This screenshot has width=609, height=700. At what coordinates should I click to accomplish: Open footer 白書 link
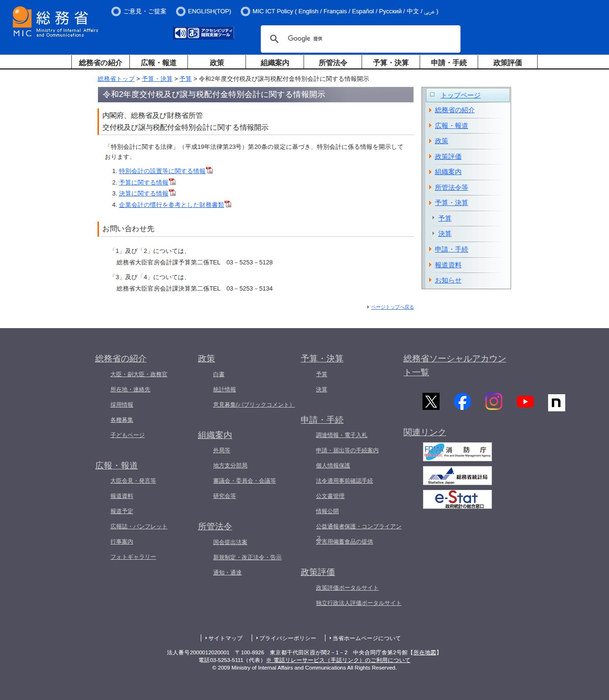coord(218,375)
